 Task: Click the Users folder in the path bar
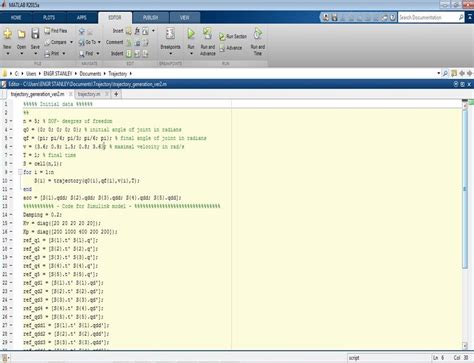(x=31, y=74)
